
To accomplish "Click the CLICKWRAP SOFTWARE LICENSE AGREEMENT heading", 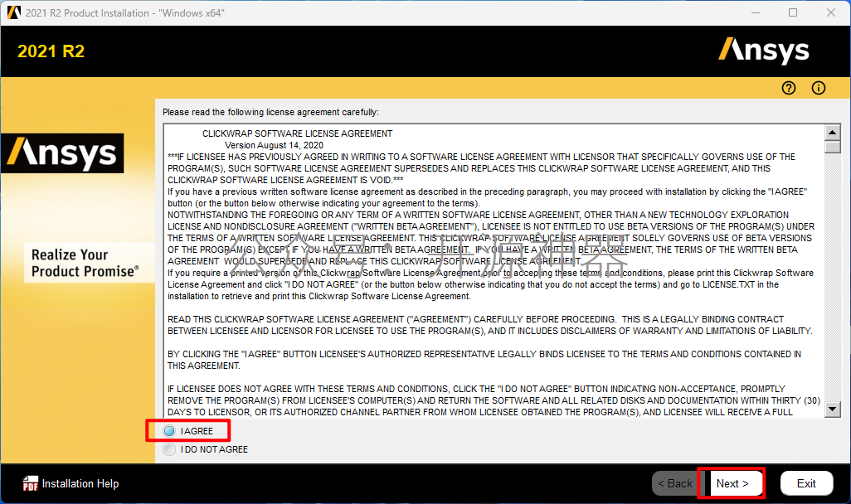I will point(298,133).
